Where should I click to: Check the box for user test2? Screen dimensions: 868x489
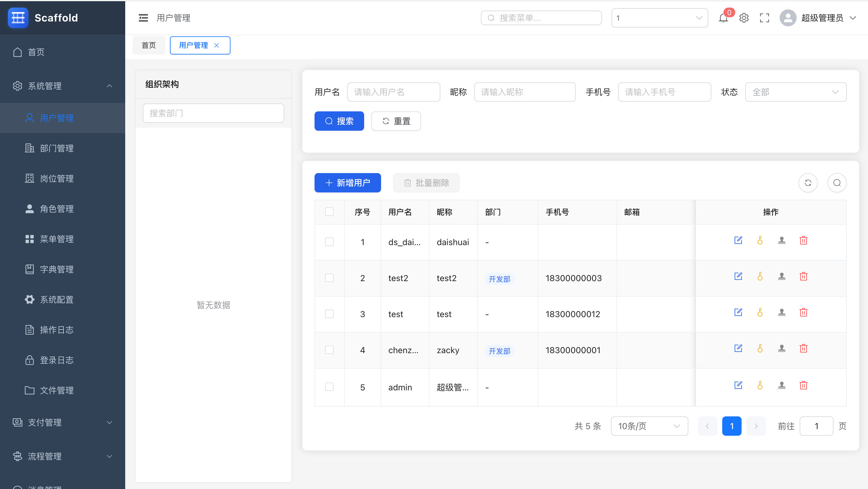(x=329, y=278)
